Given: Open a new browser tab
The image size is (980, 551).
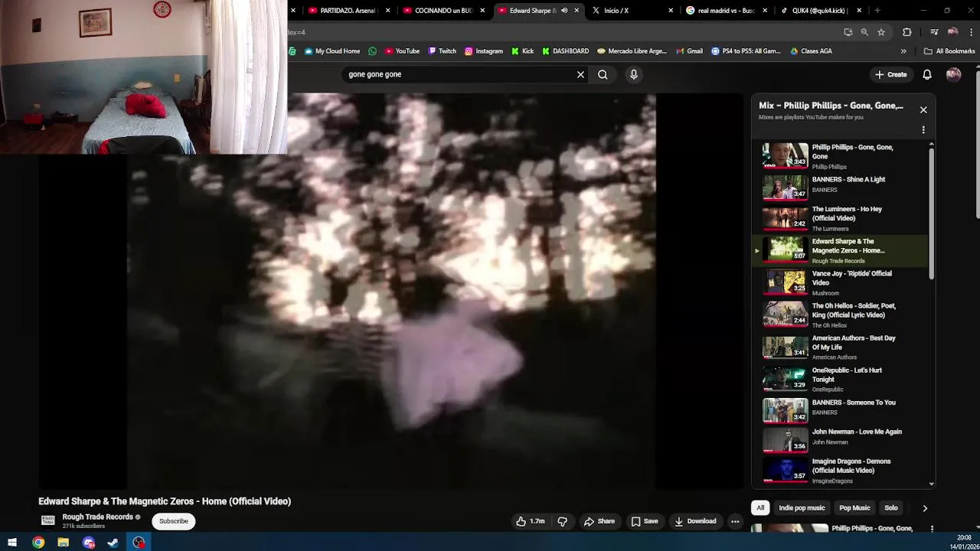Looking at the screenshot, I should pyautogui.click(x=877, y=11).
